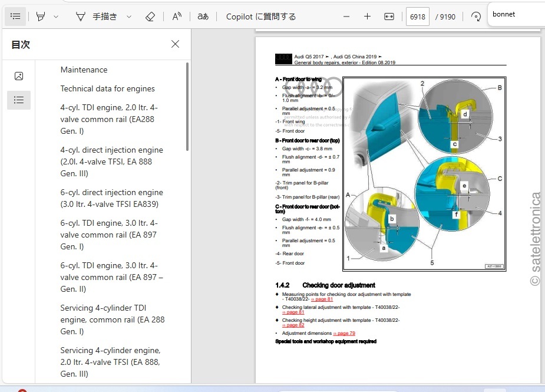Click Special tools and workshop equipment required text
Viewport: 545px width, 392px height.
[x=326, y=341]
